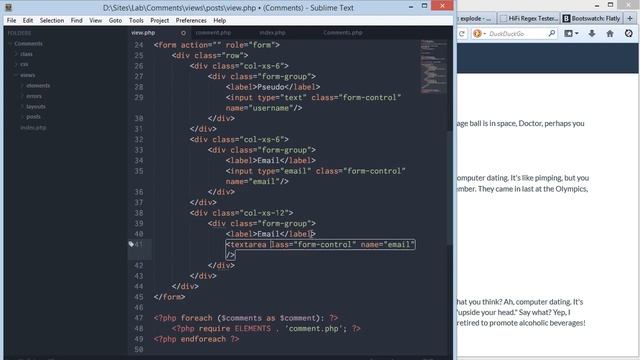
Task: Click the Bootswatch tab's B favicon
Action: click(566, 18)
